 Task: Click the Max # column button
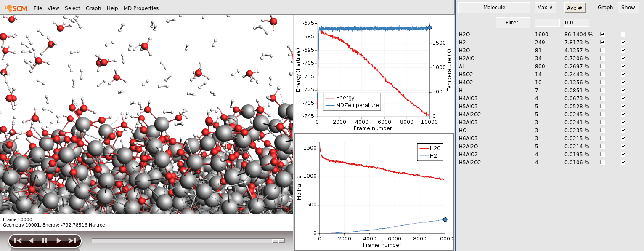pos(545,8)
